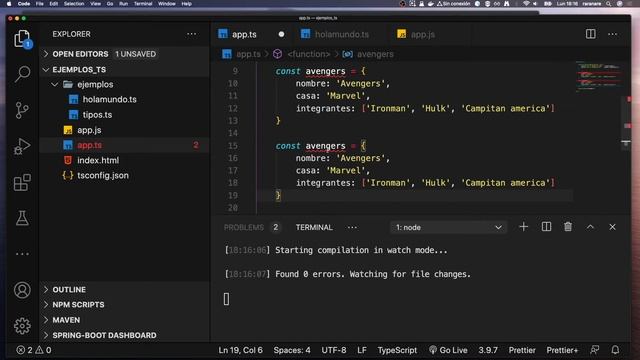The image size is (640, 360).
Task: Open the File menu in menu bar
Action: pos(40,4)
